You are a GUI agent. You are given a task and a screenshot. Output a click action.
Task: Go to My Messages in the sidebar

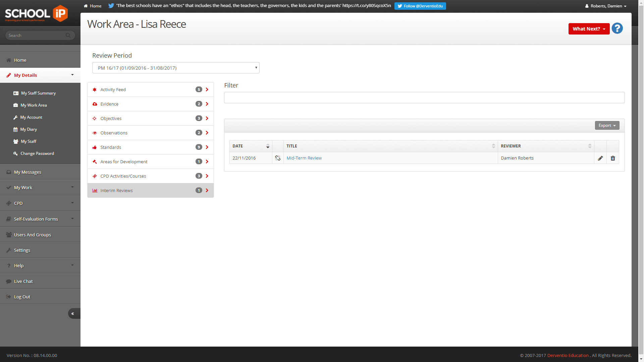point(40,172)
